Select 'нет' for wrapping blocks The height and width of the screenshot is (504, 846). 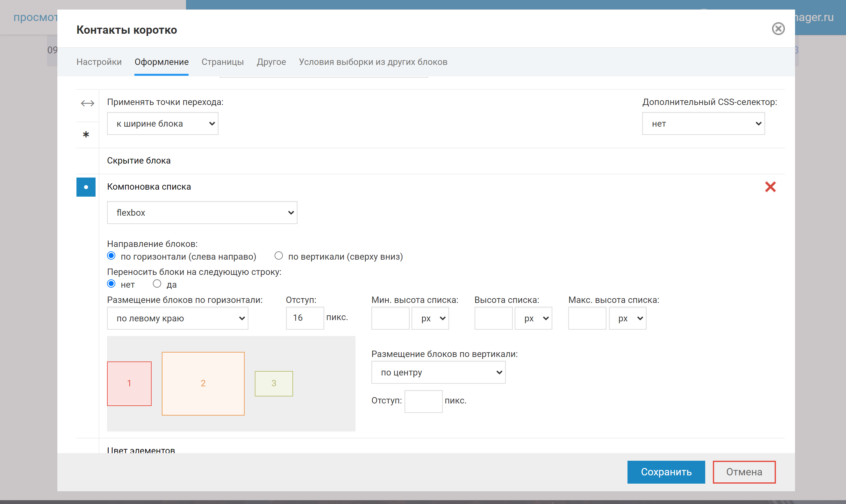111,283
